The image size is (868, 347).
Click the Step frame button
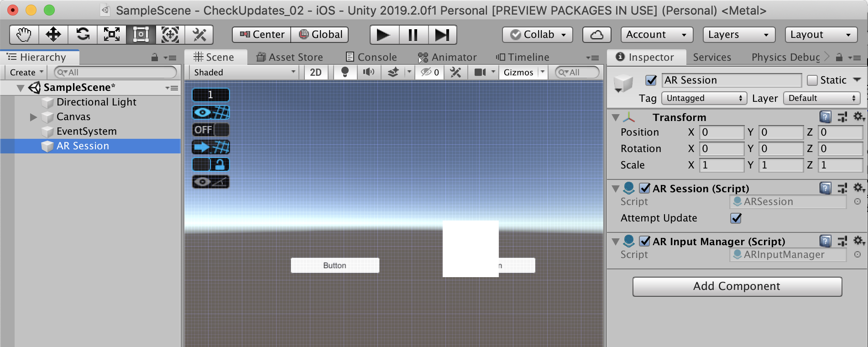[x=442, y=35]
